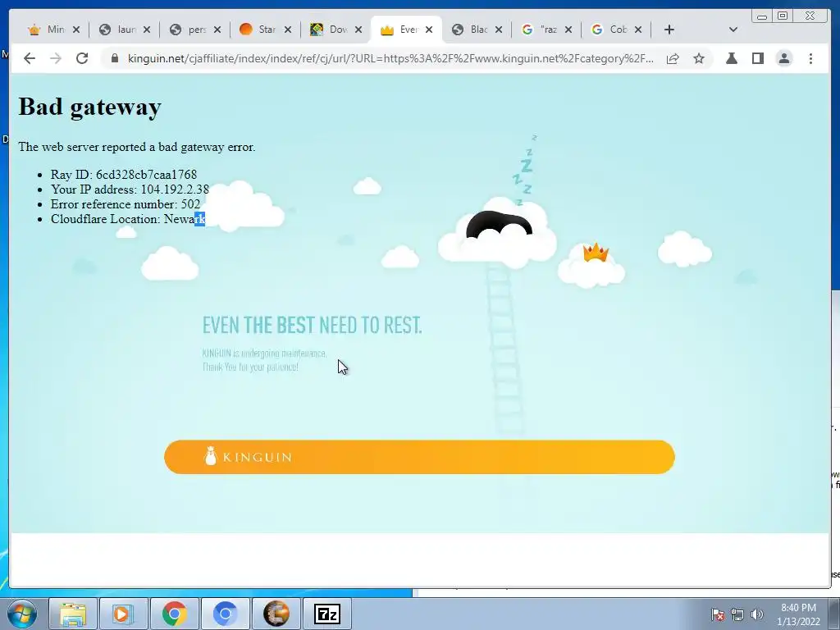The image size is (840, 630).
Task: Open Windows Explorer from the taskbar
Action: pos(73,614)
